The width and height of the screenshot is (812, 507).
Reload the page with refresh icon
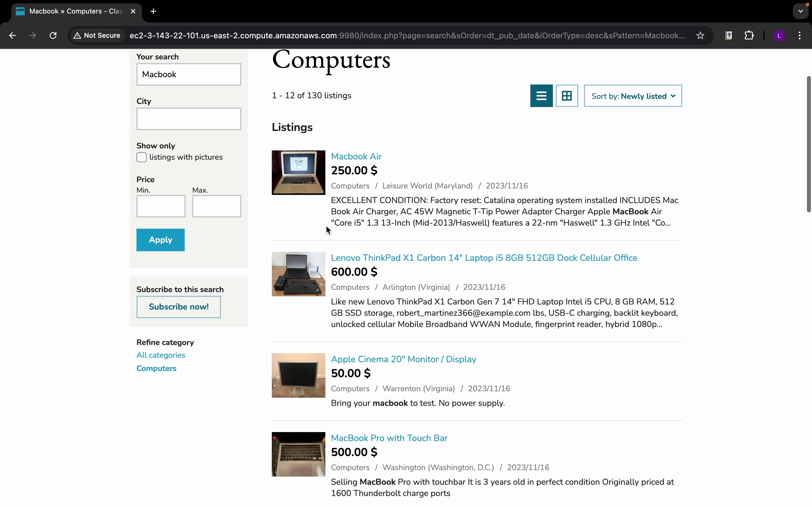pyautogui.click(x=53, y=35)
